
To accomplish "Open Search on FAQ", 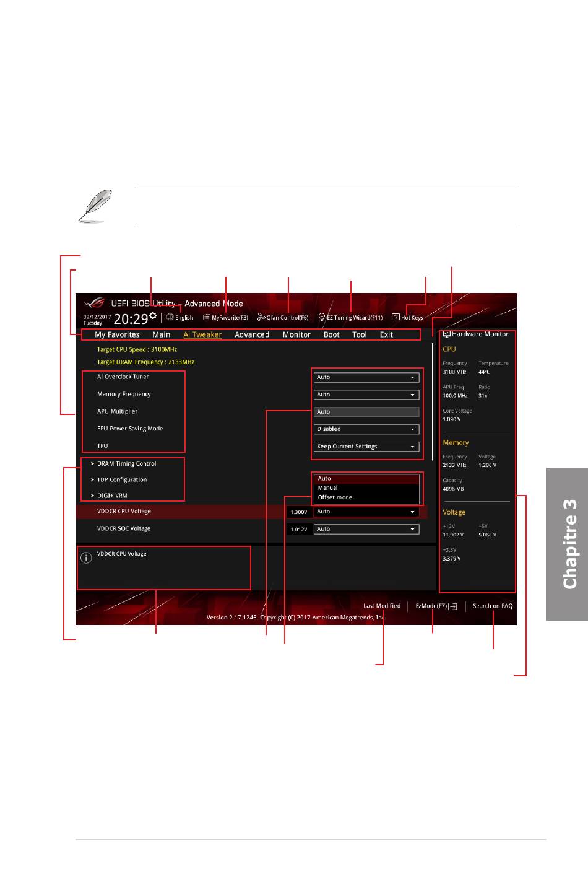I will coord(493,606).
